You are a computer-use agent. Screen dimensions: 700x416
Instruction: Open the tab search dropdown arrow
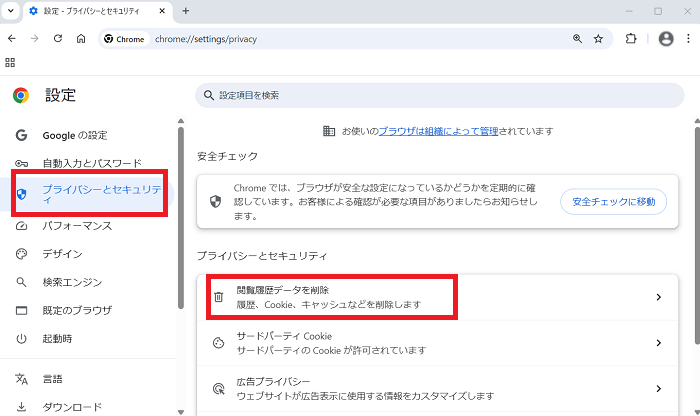(11, 11)
